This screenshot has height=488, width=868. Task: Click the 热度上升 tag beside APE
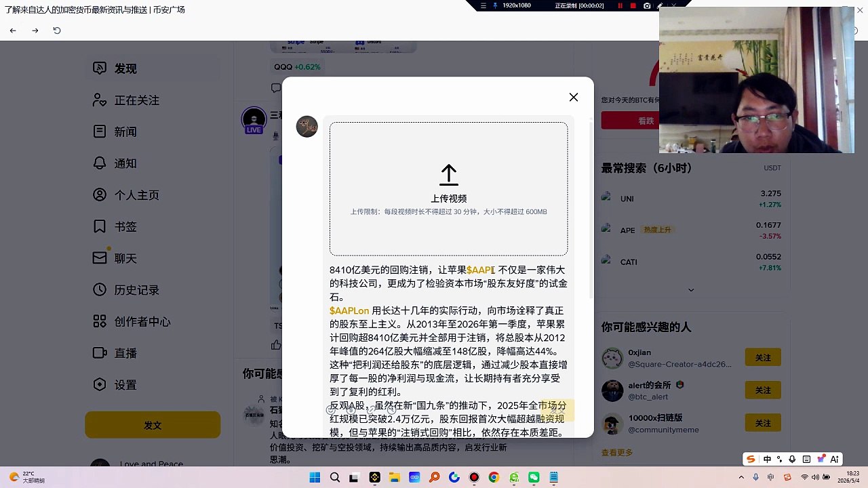656,230
